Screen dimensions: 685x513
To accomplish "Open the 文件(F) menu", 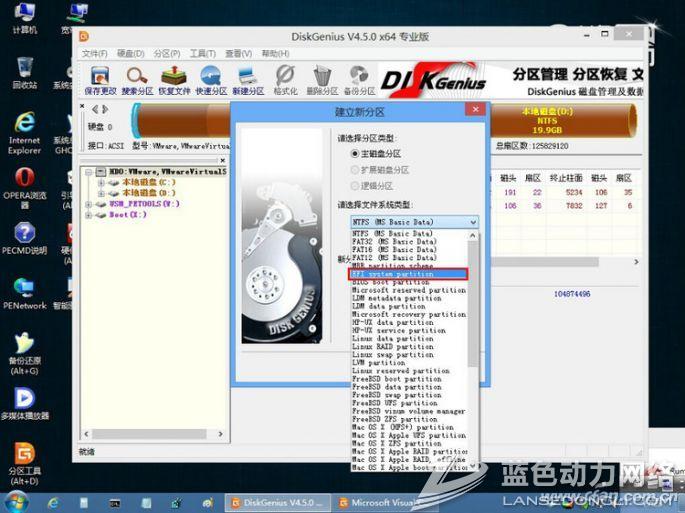I will click(x=94, y=53).
